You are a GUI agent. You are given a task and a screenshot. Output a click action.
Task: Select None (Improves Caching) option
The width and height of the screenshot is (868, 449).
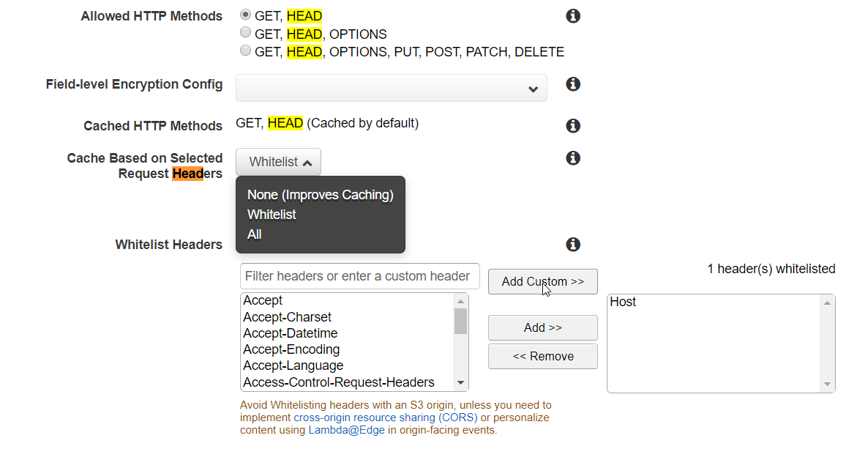click(320, 195)
